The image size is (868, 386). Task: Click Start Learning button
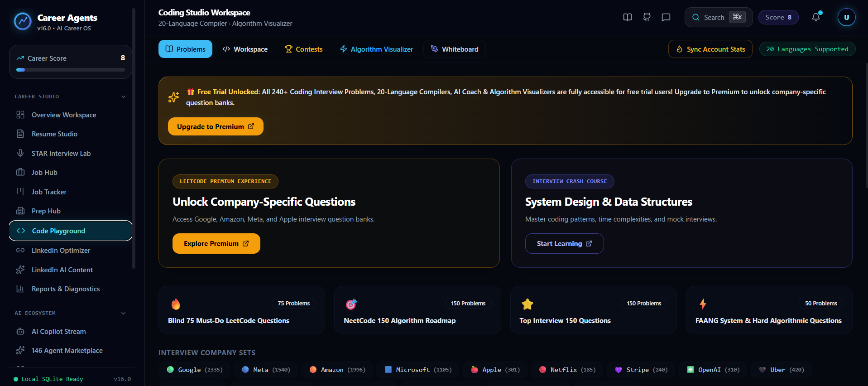tap(565, 243)
